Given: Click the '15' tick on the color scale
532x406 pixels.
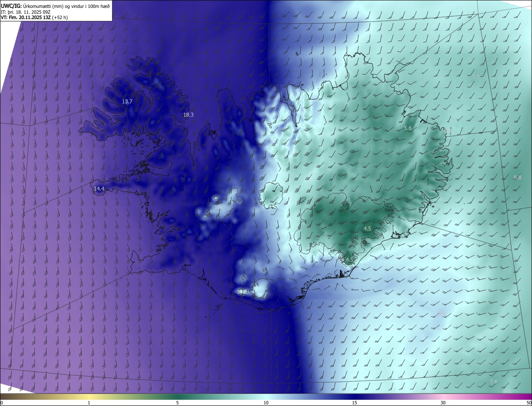Looking at the screenshot, I should click(x=355, y=403).
